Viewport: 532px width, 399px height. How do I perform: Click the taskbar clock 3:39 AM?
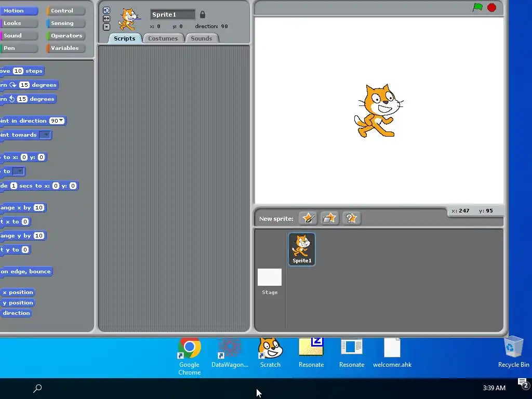click(494, 388)
